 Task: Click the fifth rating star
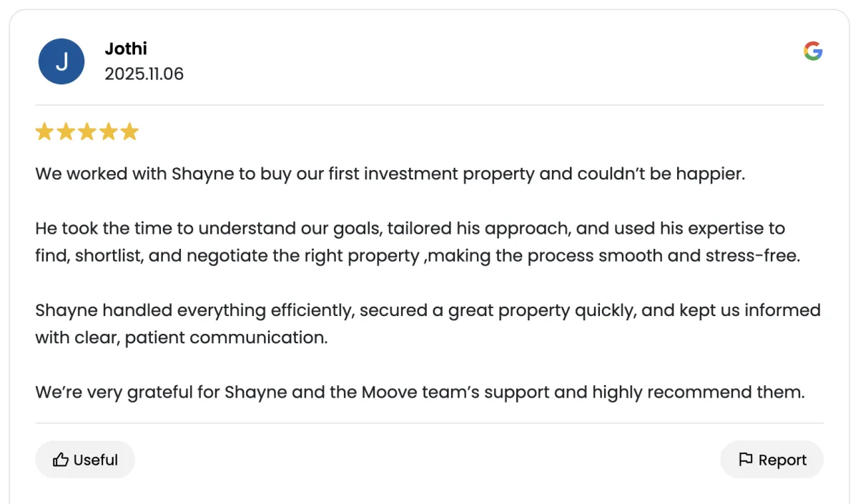coord(129,132)
